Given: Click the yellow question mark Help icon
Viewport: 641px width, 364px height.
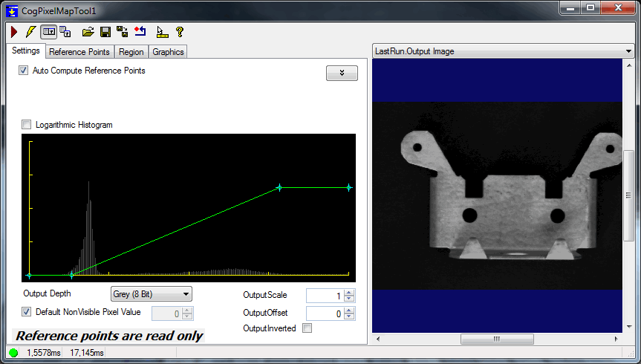Looking at the screenshot, I should tap(179, 32).
